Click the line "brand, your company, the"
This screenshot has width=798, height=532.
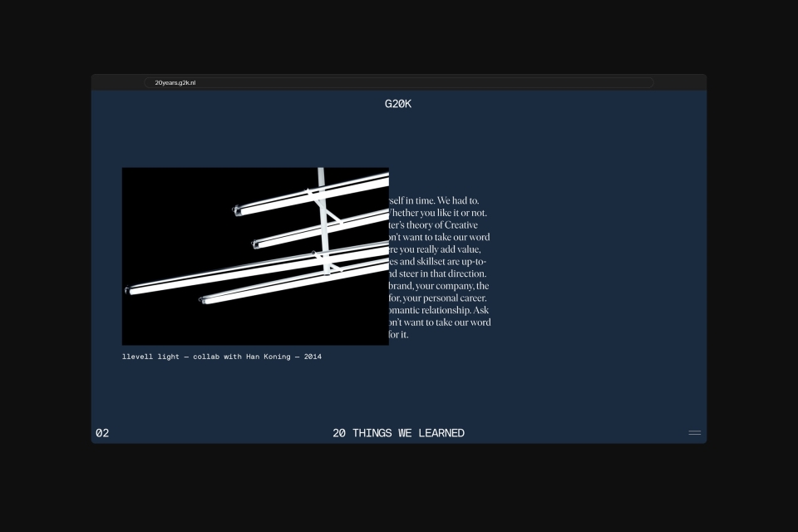click(440, 286)
